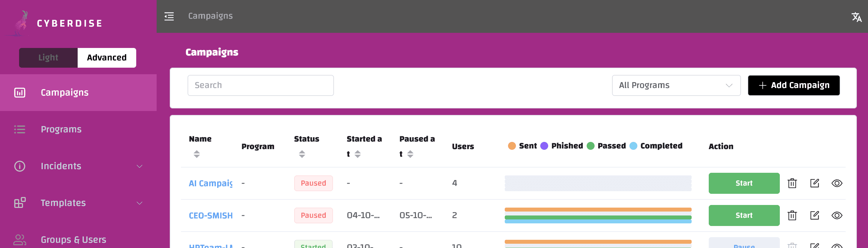Click the green Passed legend dot
The width and height of the screenshot is (868, 248).
click(591, 146)
